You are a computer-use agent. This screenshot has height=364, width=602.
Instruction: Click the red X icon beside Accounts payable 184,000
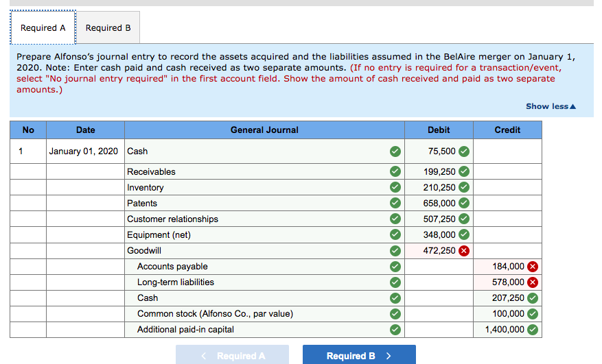point(533,267)
